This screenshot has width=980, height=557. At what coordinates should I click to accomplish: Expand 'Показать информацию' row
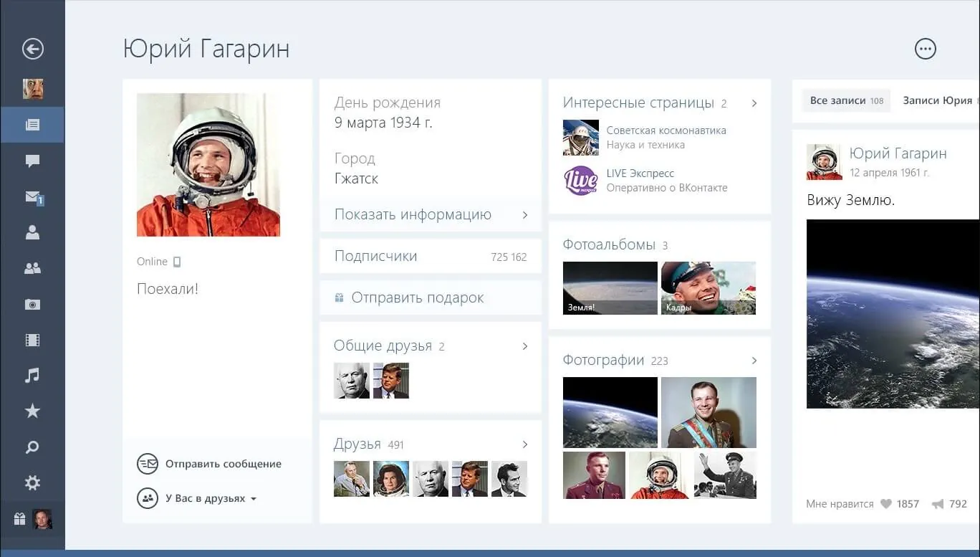click(430, 214)
